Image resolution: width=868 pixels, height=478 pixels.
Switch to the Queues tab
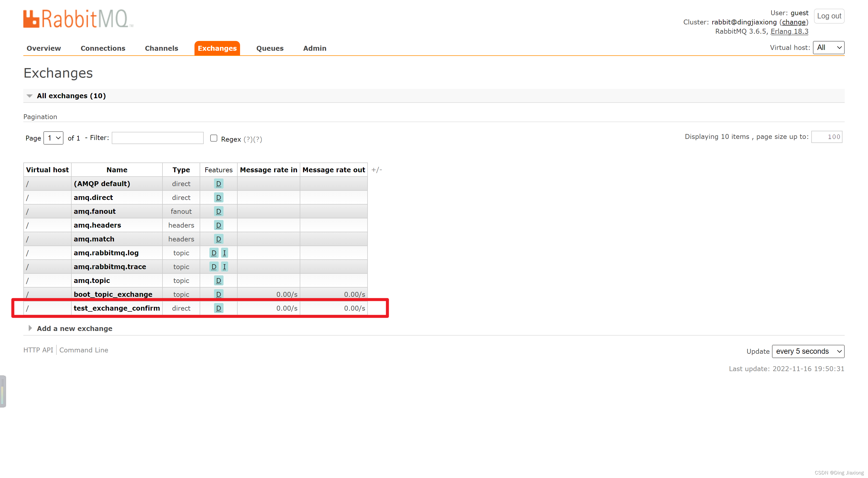[270, 48]
